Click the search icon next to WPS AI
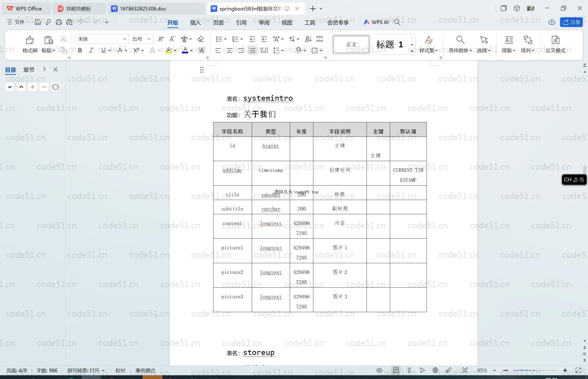This screenshot has height=379, width=588. (397, 22)
